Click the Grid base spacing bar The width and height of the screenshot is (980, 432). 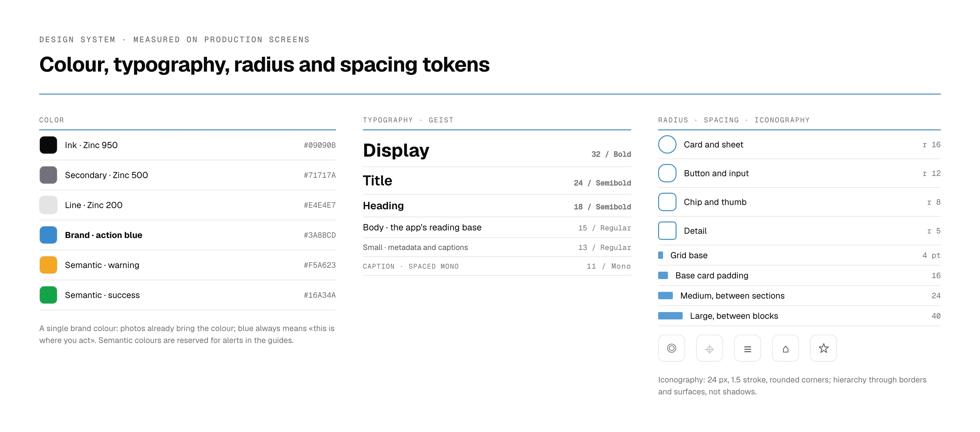[661, 255]
